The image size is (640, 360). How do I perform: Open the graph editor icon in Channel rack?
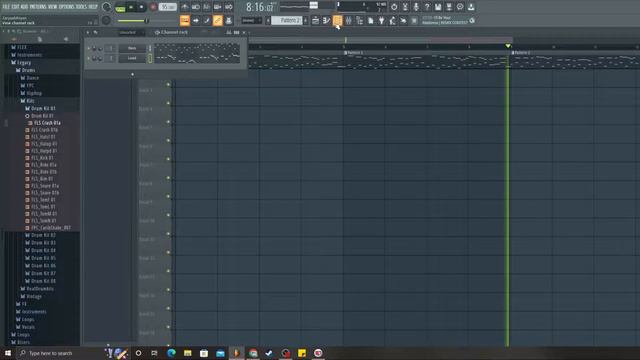[229, 32]
